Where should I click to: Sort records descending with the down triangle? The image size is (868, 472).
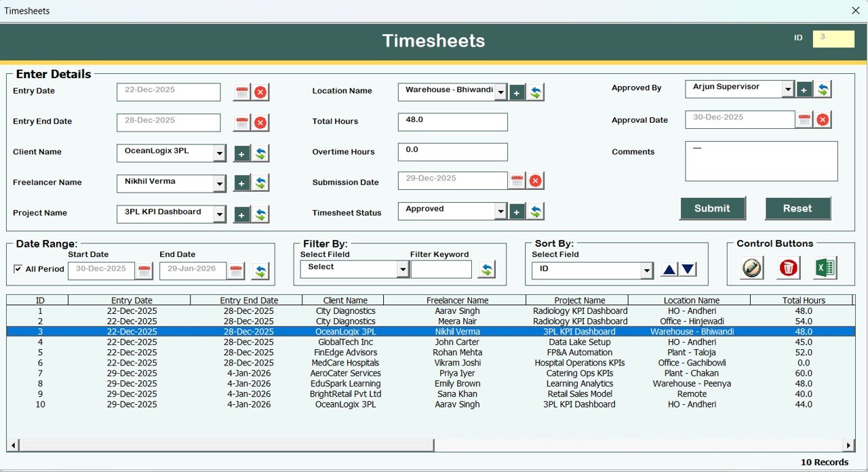pos(688,269)
